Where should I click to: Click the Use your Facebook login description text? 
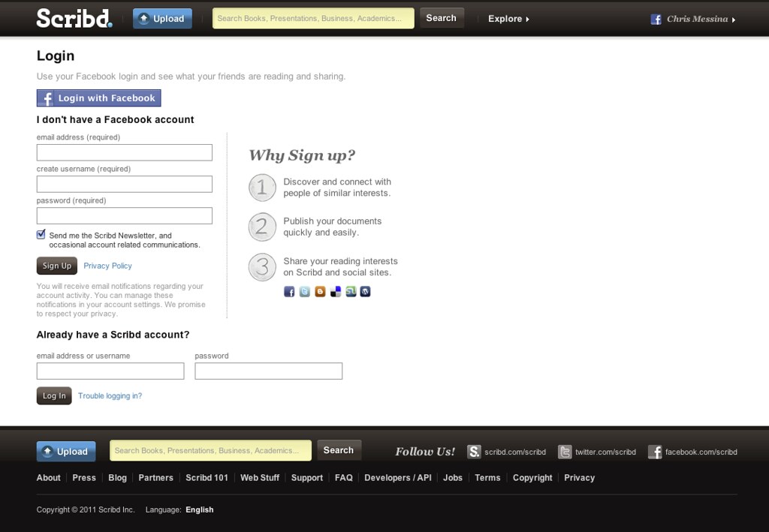(191, 77)
